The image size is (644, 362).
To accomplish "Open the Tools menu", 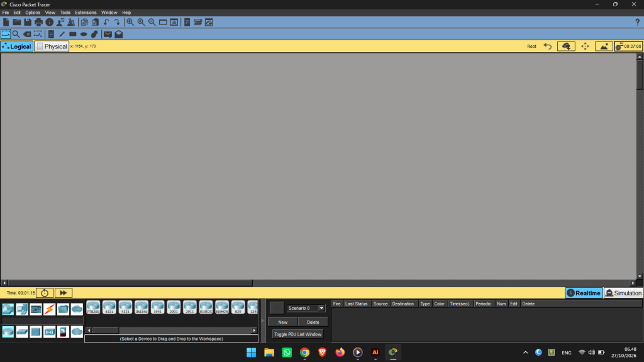I will point(65,13).
